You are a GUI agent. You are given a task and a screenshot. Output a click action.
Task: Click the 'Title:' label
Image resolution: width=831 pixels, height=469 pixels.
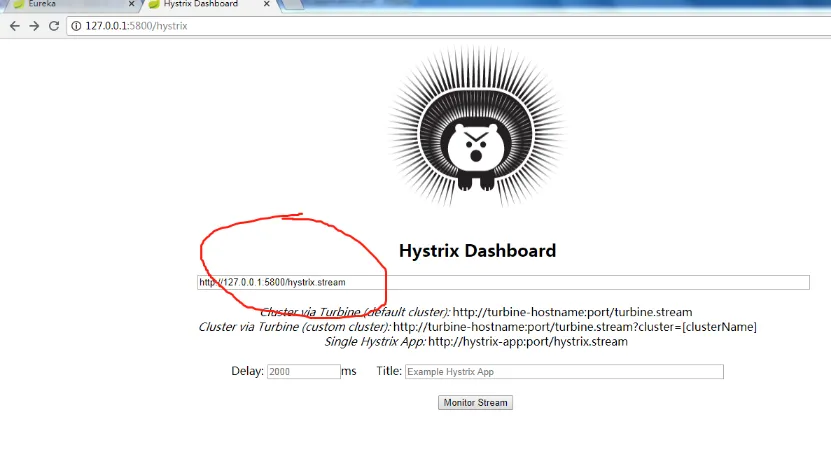click(389, 371)
